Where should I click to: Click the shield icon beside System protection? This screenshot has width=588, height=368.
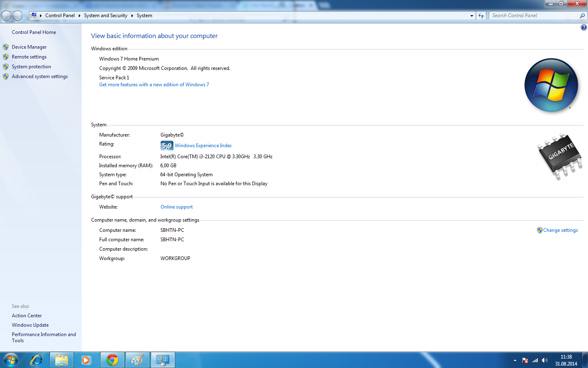click(x=6, y=67)
